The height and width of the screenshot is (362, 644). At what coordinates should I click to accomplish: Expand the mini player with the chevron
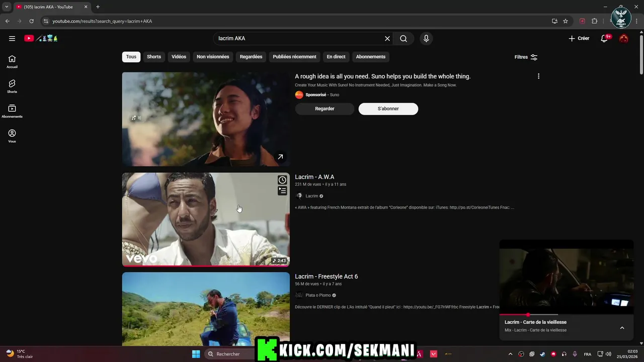click(x=622, y=328)
